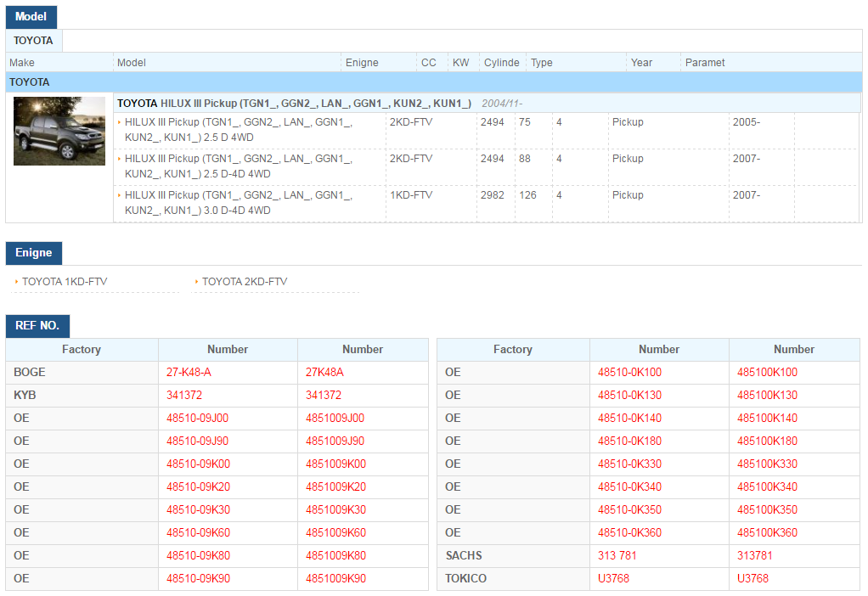Open SACHS number 313781 without space
The height and width of the screenshot is (596, 868).
(x=754, y=555)
